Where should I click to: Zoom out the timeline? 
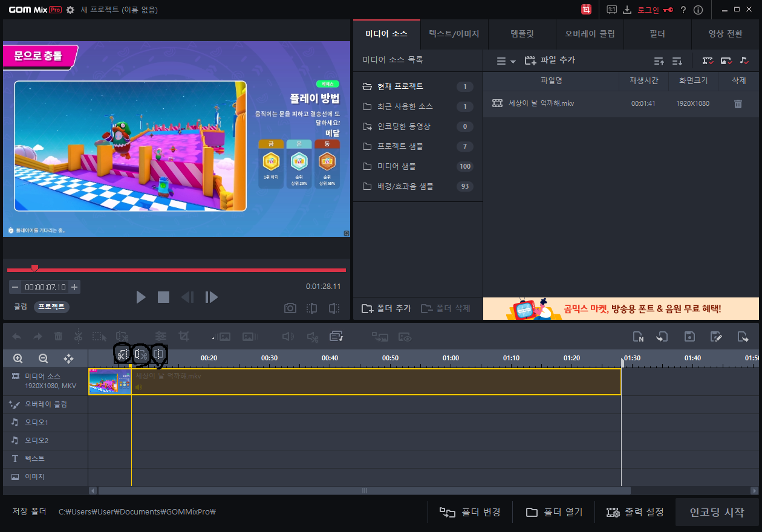tap(43, 358)
